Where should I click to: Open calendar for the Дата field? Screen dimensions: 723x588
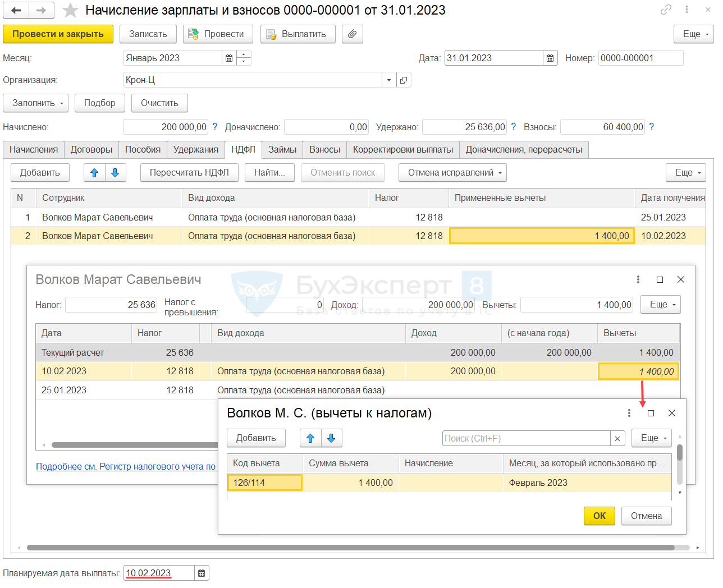(x=550, y=58)
